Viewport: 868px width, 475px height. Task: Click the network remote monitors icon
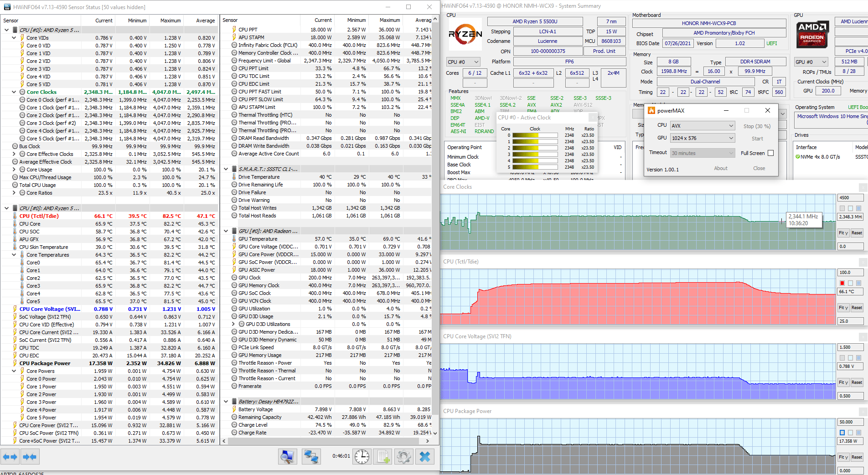click(311, 456)
